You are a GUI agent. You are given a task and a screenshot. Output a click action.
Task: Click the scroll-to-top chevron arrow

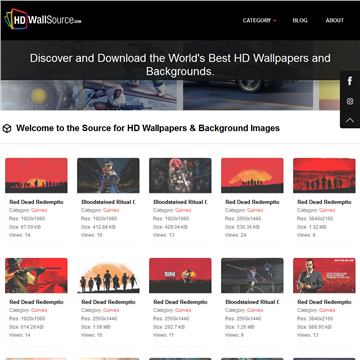pos(350,120)
